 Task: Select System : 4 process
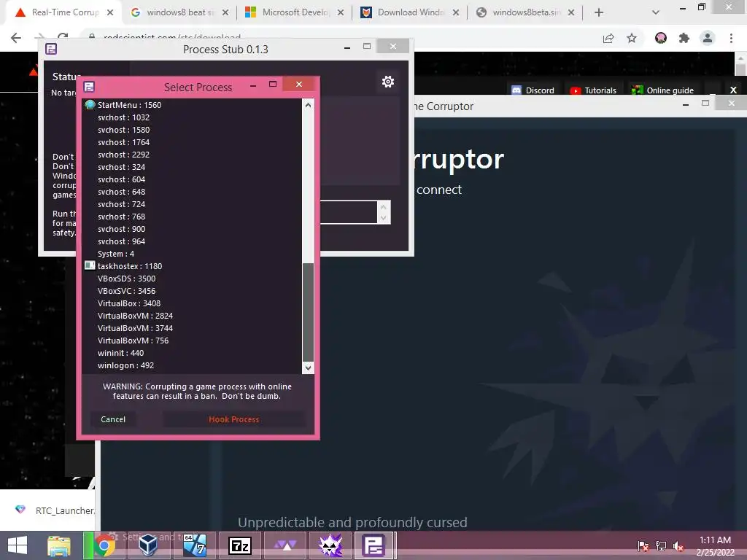click(x=193, y=253)
